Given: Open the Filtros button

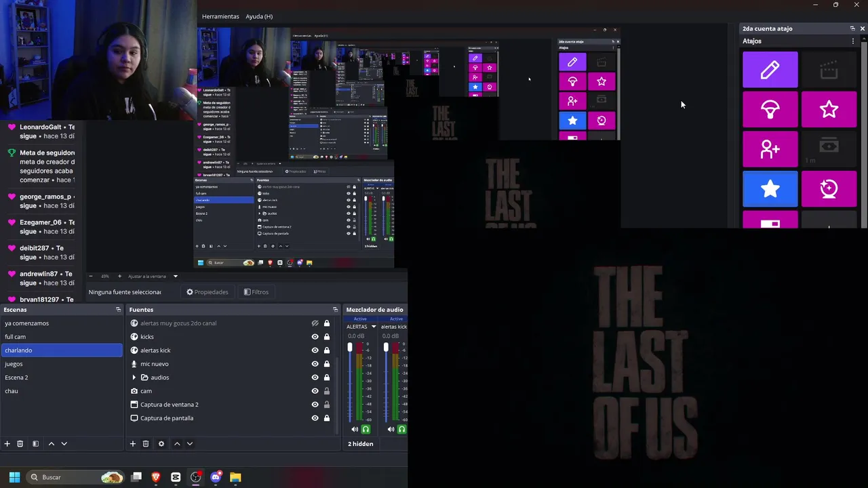Looking at the screenshot, I should coord(256,292).
